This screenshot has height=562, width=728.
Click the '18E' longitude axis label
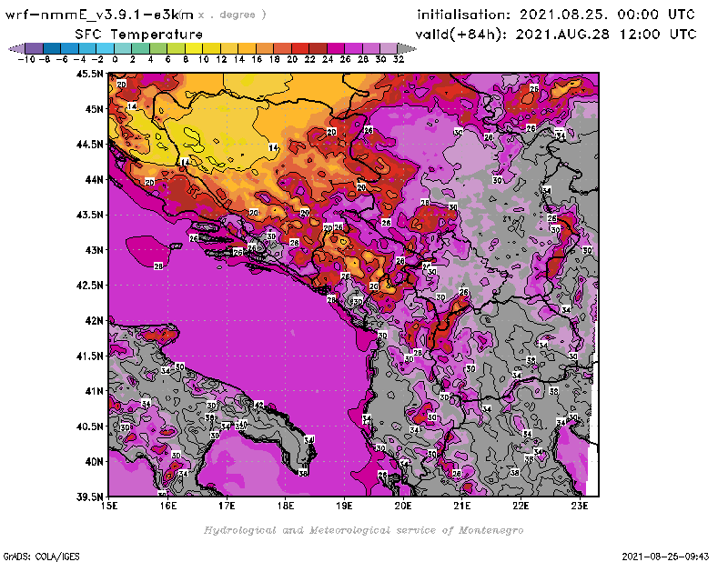pyautogui.click(x=286, y=506)
